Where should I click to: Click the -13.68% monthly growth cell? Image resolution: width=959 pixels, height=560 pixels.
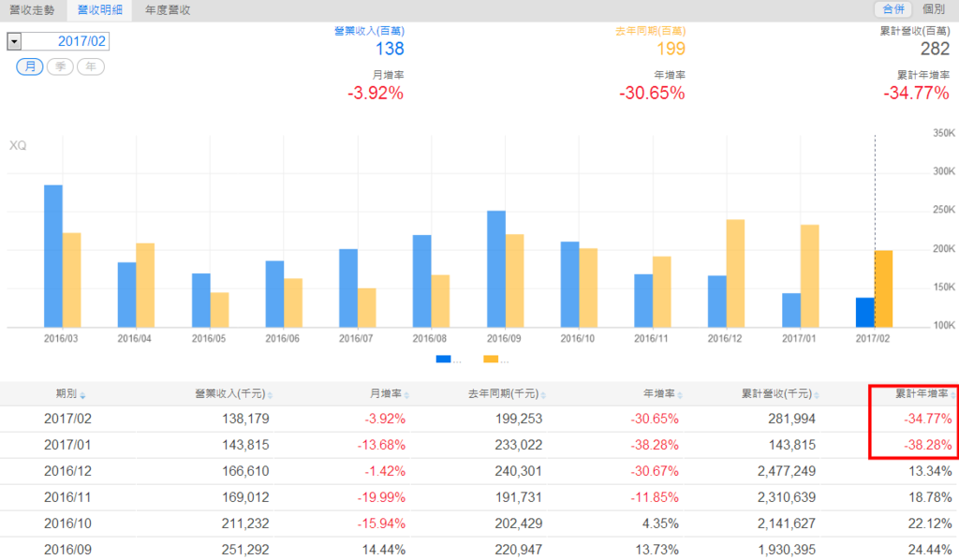click(381, 445)
